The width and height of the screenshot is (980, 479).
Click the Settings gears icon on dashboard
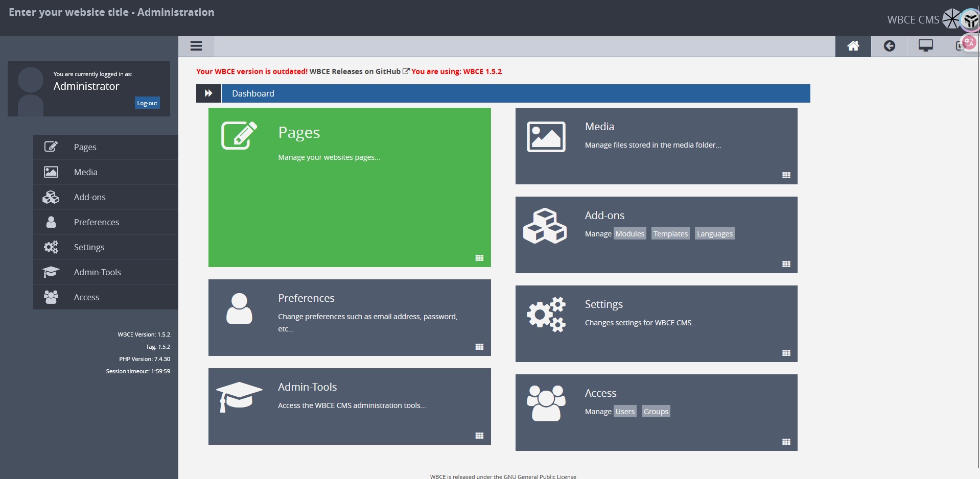coord(546,315)
